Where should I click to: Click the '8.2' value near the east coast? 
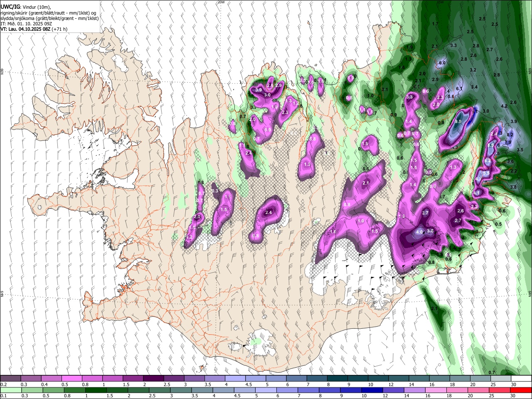pyautogui.click(x=510, y=135)
